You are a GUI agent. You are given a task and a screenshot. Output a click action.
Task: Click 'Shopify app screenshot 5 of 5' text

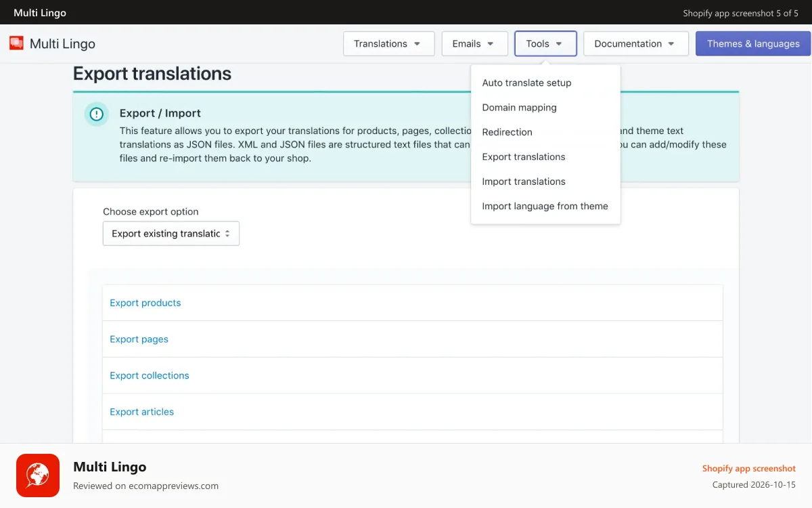click(741, 13)
